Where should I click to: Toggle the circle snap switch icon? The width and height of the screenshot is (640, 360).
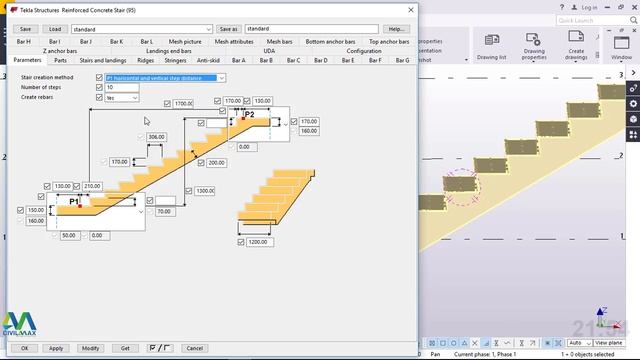pos(453,343)
